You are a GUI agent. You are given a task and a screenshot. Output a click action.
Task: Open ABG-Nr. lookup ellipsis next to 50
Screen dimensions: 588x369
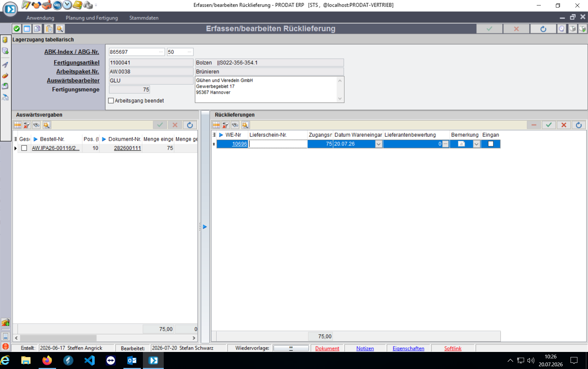(189, 52)
